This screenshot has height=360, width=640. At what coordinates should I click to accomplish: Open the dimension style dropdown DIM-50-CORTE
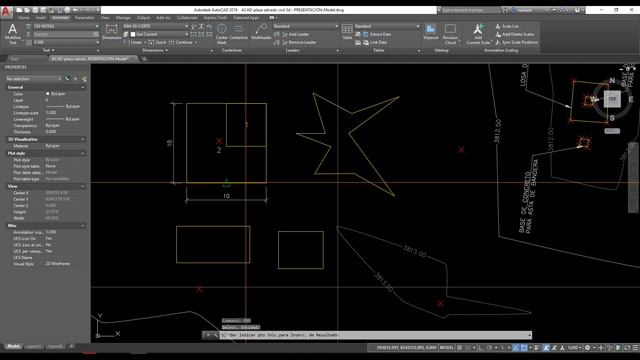tap(156, 27)
